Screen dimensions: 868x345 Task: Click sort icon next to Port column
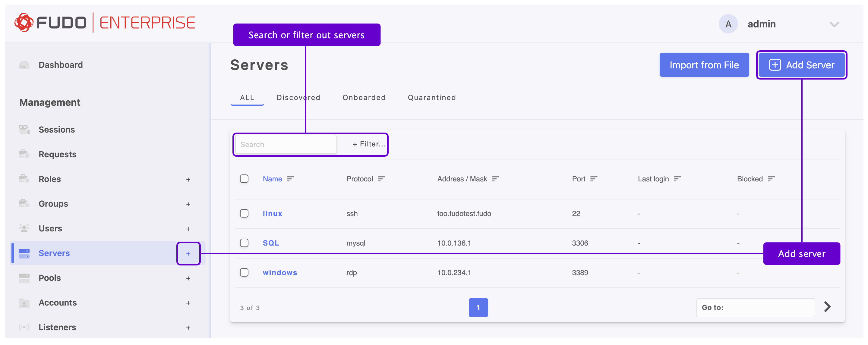(593, 179)
